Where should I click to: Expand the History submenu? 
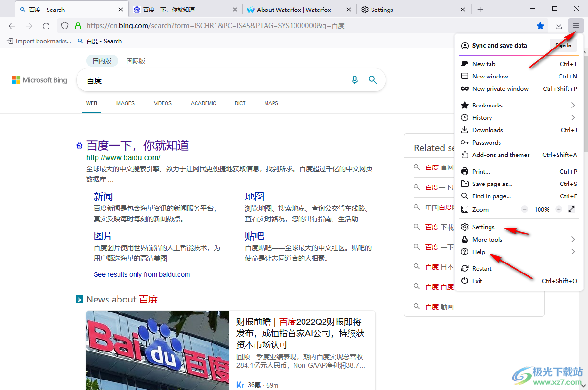[x=519, y=117]
